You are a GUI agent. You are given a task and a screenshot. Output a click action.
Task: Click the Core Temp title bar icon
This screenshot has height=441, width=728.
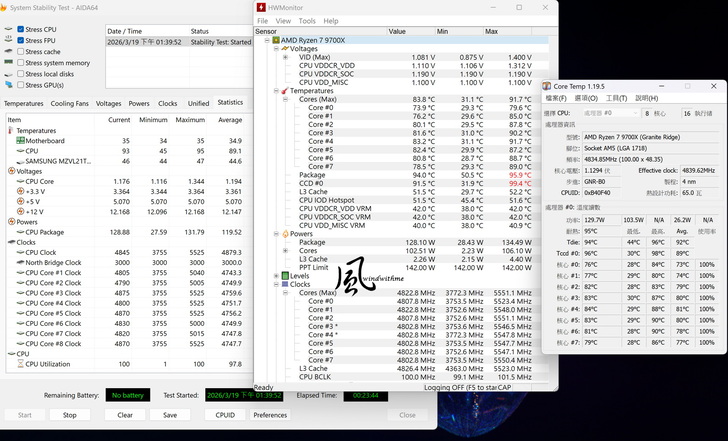coord(547,86)
